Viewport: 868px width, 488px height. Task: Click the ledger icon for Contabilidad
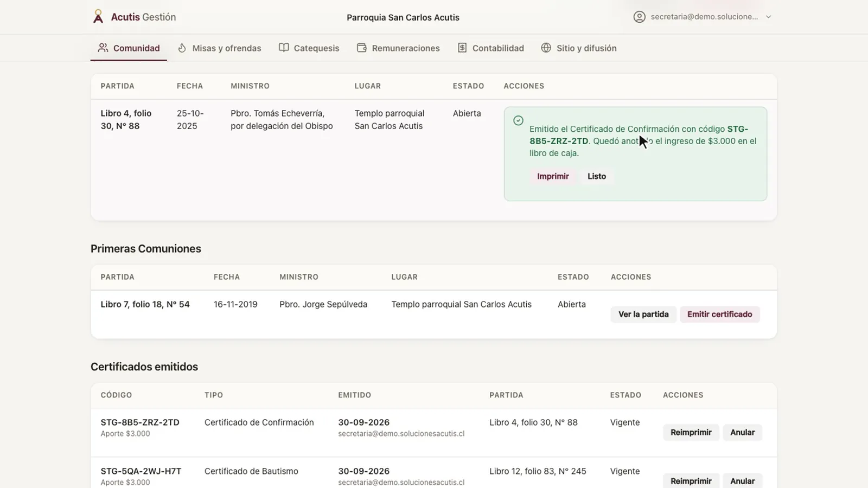pos(462,48)
